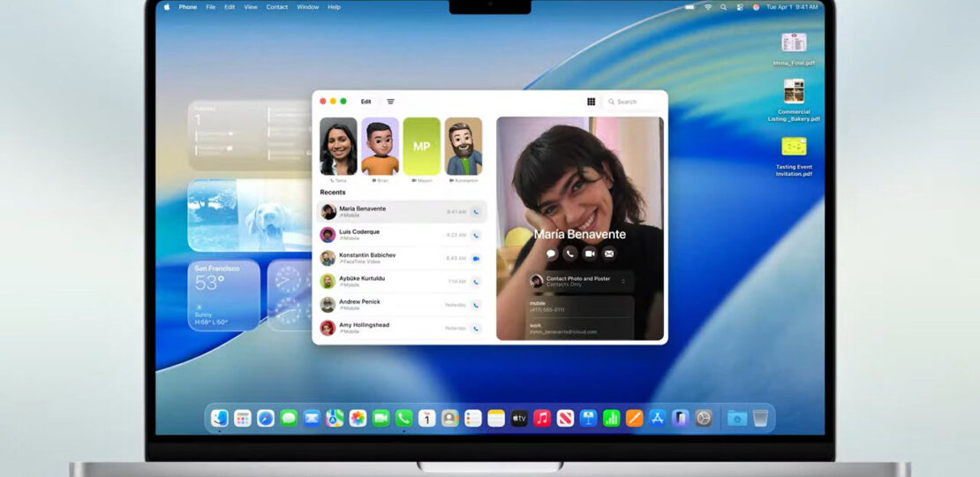Select Amy Hollingshead in the Recents list
Viewport: 980px width, 477px height.
click(401, 329)
